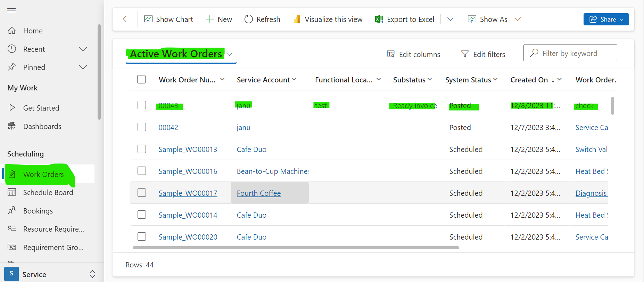Click the Export to Excel icon

[379, 19]
